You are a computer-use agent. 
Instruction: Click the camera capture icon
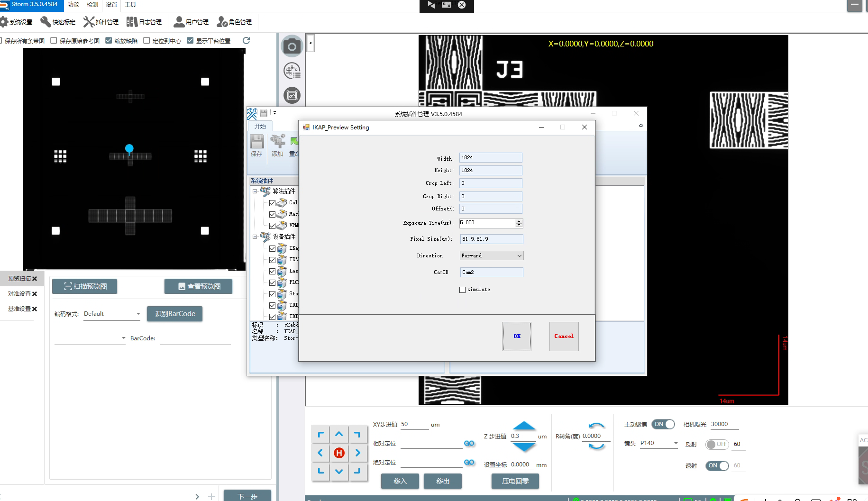pyautogui.click(x=292, y=46)
